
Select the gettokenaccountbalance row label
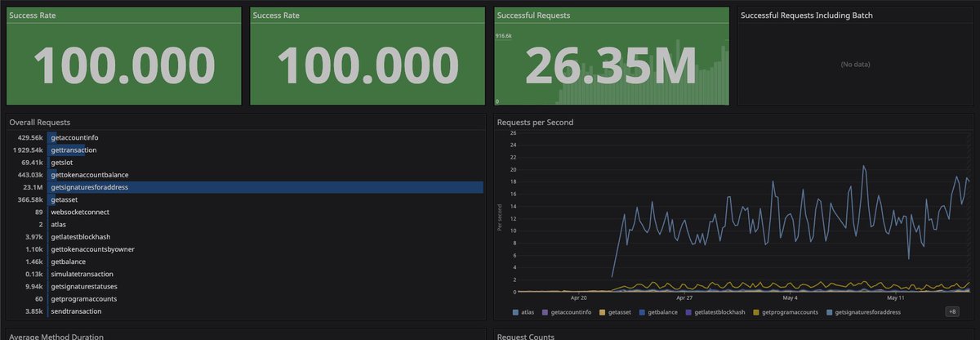click(89, 175)
